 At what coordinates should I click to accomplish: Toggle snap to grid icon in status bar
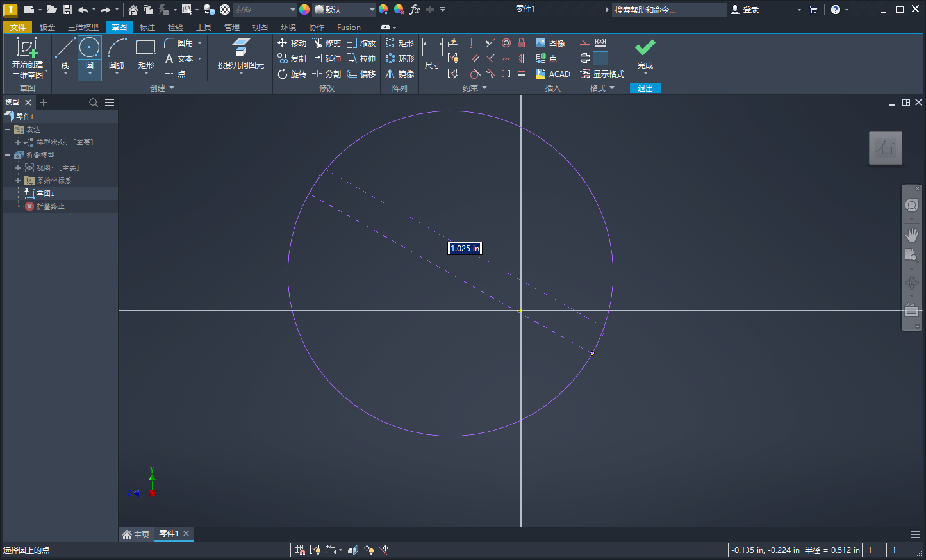tap(299, 550)
